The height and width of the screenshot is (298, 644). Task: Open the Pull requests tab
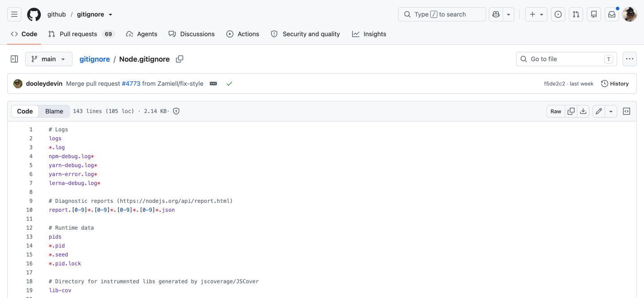coord(81,34)
